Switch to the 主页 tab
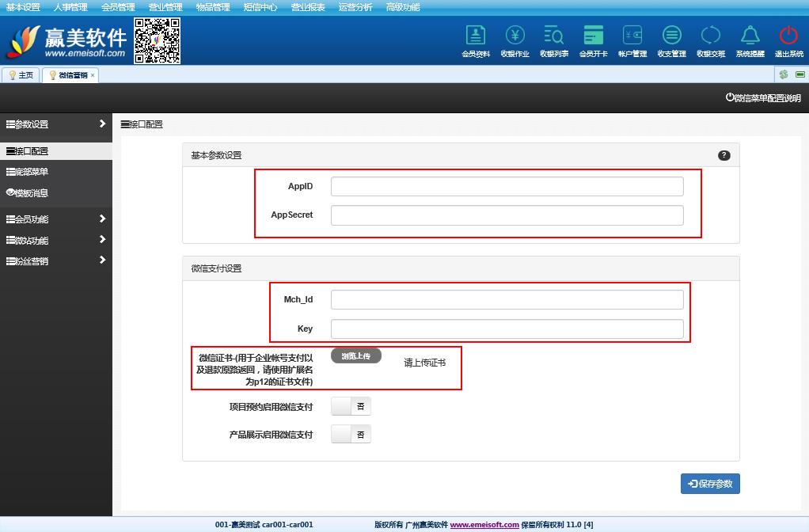 [x=21, y=75]
